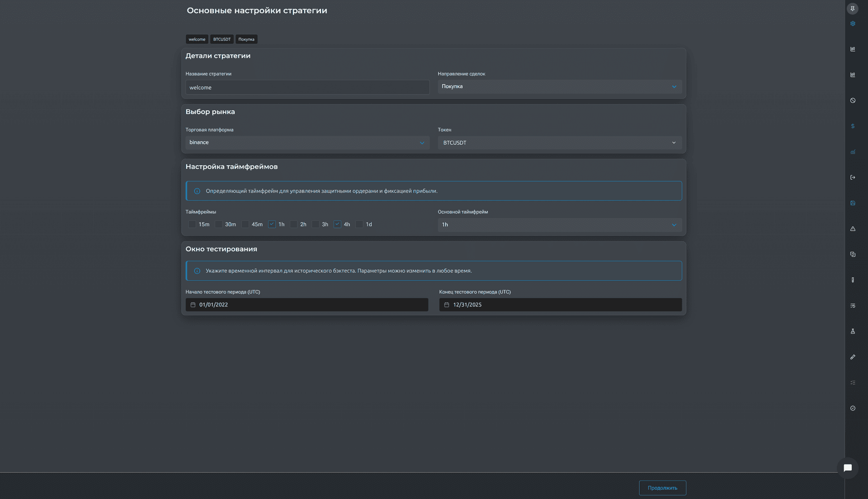Click calendar icon in start date field
Viewport: 868px width, 499px height.
[x=193, y=305]
